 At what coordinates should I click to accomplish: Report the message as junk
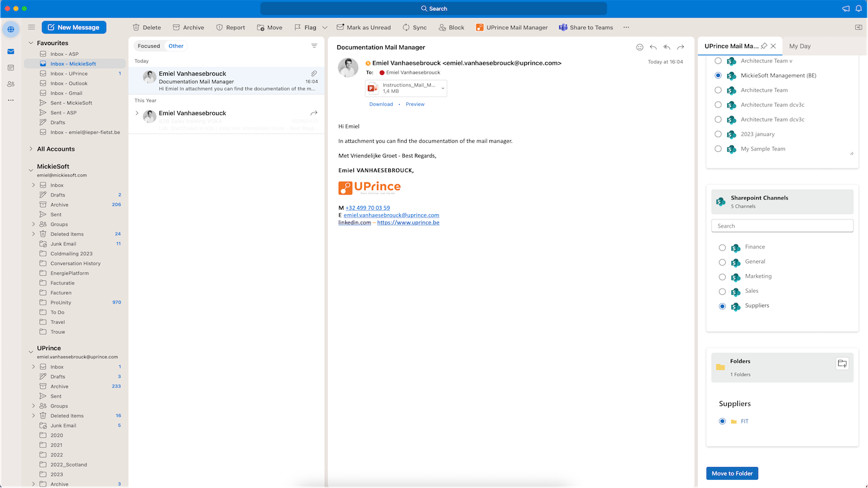coord(231,27)
